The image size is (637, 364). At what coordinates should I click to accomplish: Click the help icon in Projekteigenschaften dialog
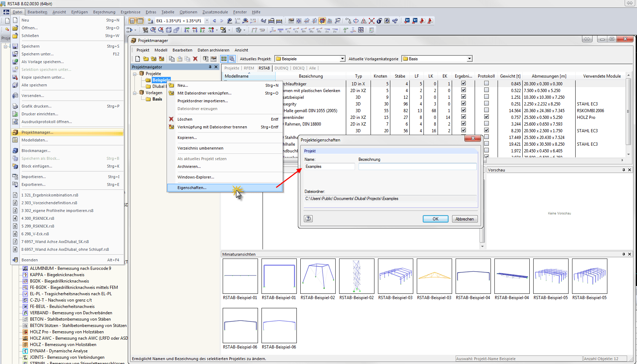pos(308,219)
